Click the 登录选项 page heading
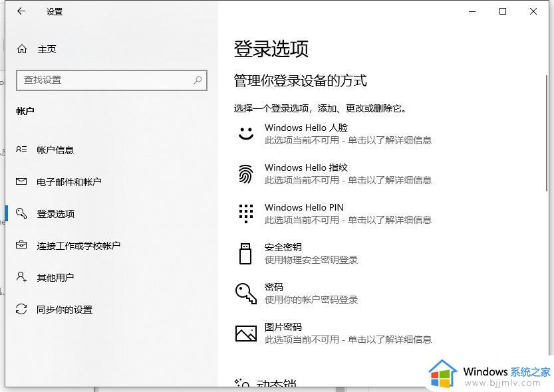Image resolution: width=554 pixels, height=392 pixels. tap(271, 49)
